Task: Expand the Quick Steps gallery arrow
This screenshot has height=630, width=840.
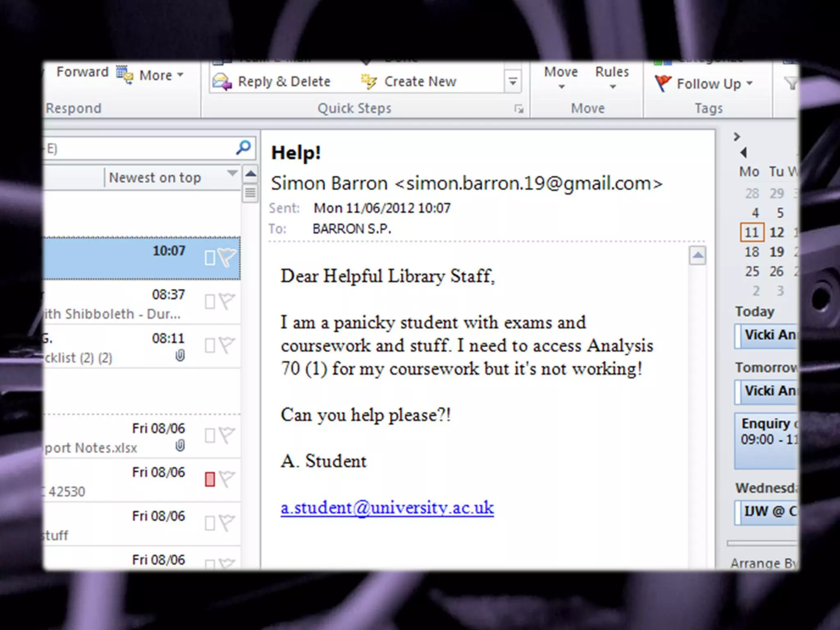Action: tap(513, 81)
